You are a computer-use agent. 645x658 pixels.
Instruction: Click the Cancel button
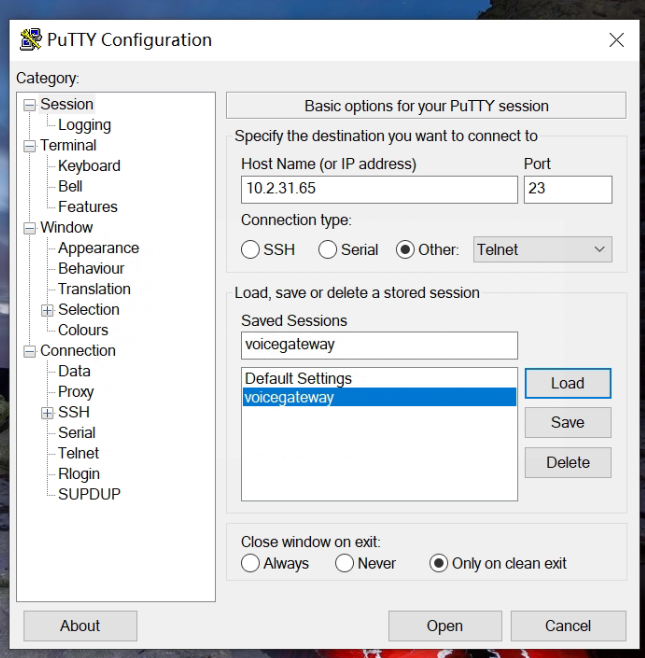[x=568, y=626]
